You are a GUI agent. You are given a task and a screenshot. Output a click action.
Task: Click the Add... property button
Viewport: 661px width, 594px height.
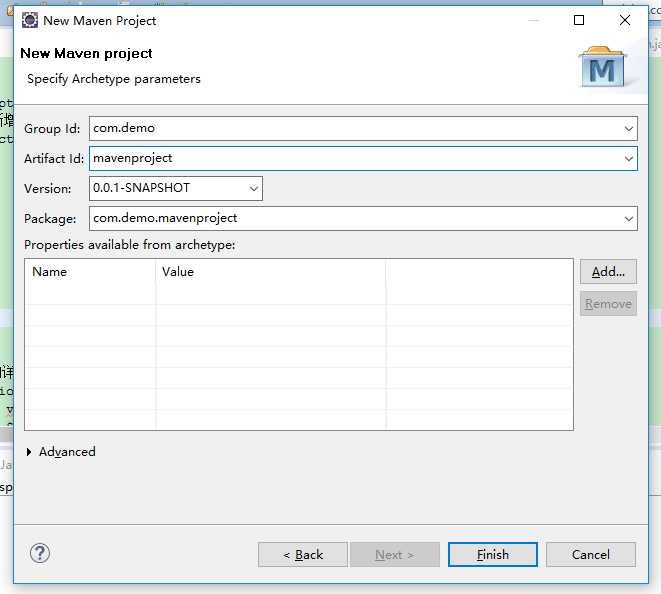[608, 271]
